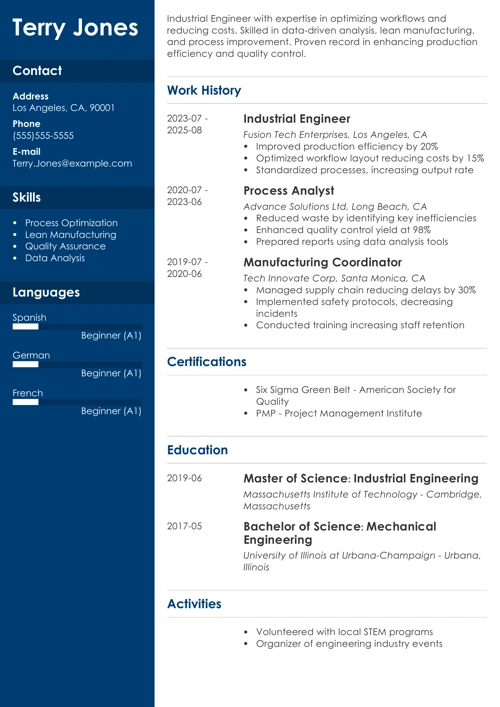500x707 pixels.
Task: Click Massachusetts Institute of Technology school line
Action: (362, 500)
